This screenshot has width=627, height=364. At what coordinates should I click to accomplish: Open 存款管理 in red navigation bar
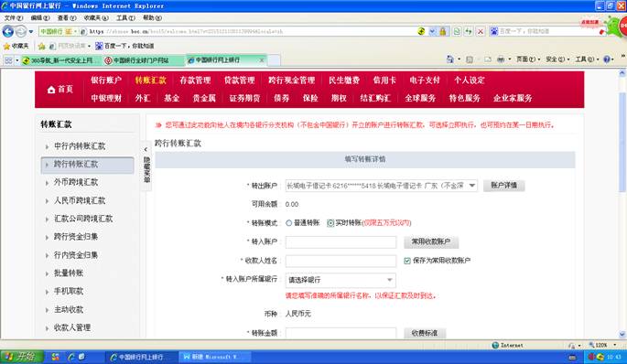(x=195, y=80)
